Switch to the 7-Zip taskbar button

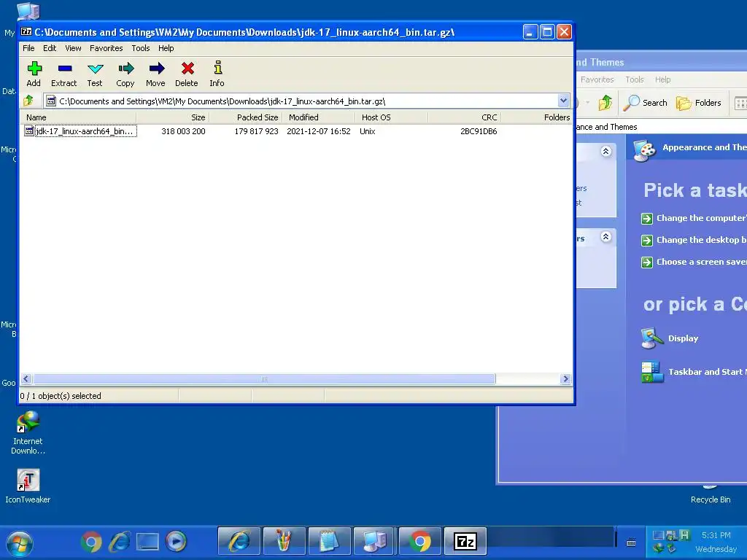tap(465, 542)
